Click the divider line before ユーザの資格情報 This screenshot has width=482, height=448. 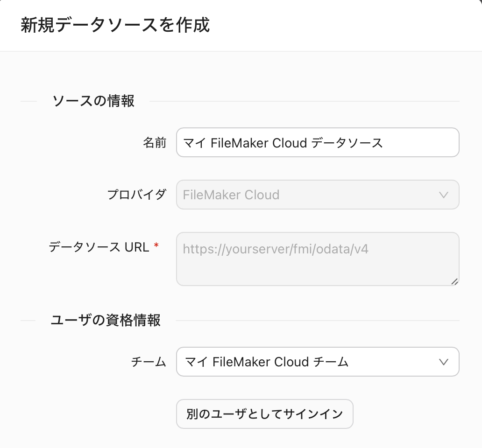pyautogui.click(x=30, y=321)
